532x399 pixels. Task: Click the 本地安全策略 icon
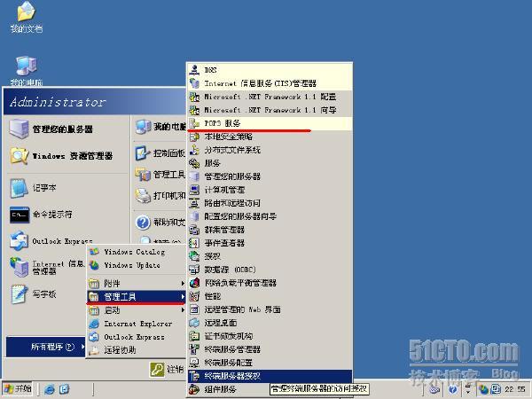click(x=194, y=137)
